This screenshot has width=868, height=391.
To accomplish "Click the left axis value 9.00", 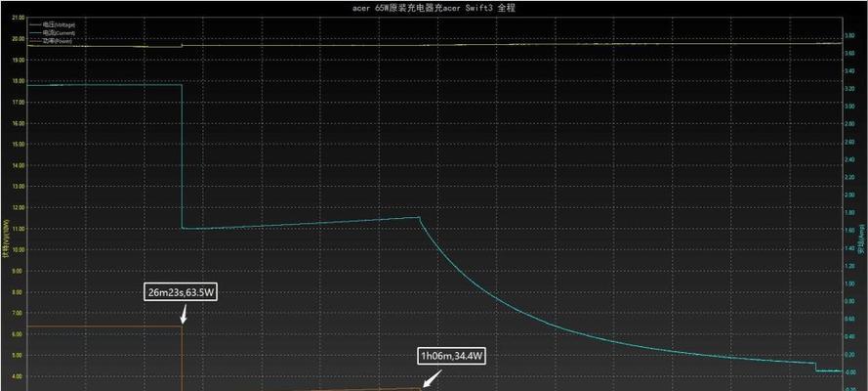I will tap(20, 271).
